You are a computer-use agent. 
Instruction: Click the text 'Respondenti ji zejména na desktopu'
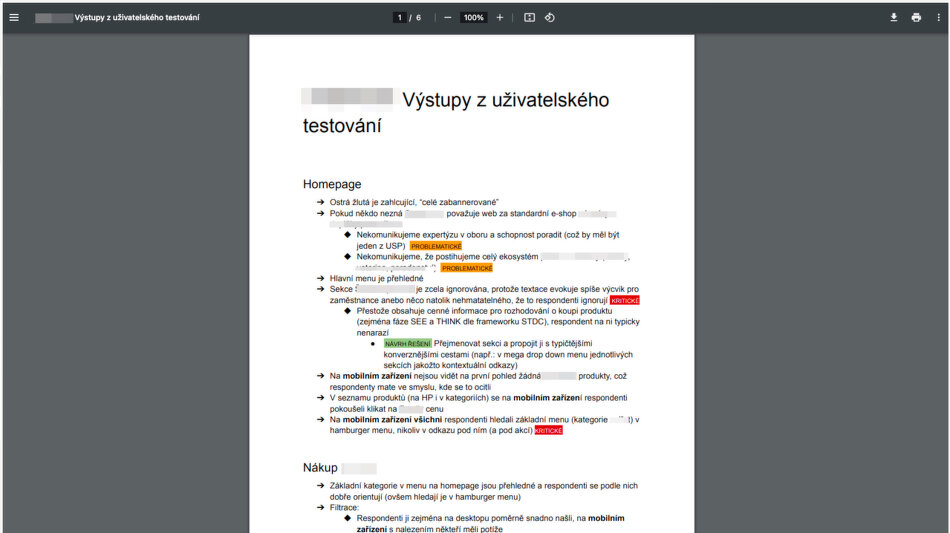[422, 518]
